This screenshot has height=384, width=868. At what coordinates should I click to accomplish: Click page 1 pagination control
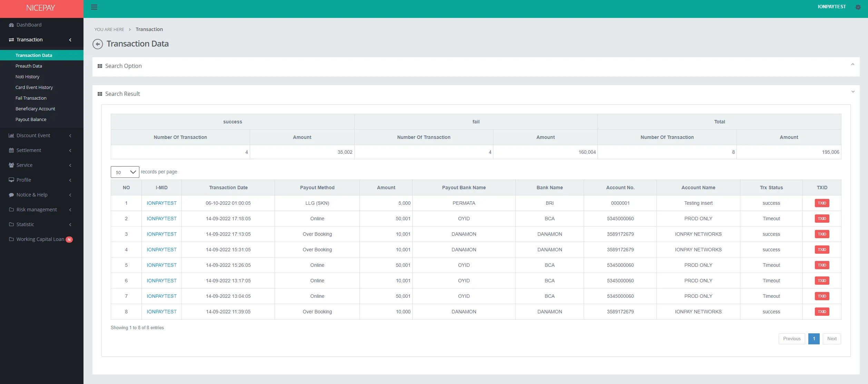click(x=814, y=338)
